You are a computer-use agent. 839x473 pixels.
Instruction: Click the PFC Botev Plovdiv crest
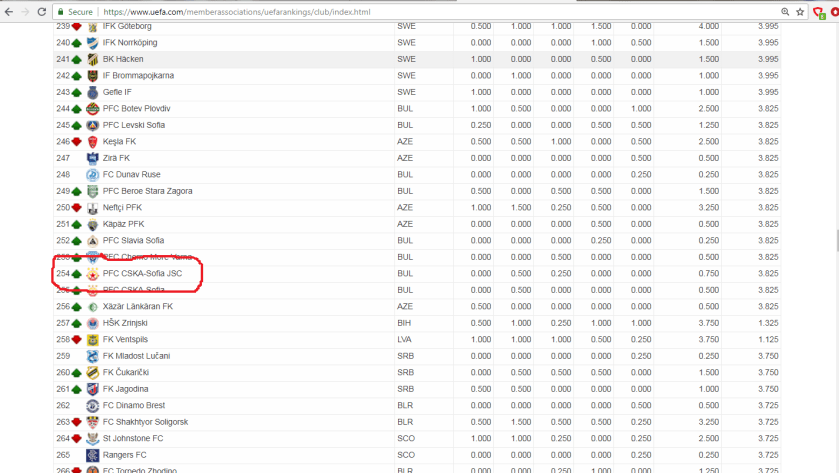(x=92, y=108)
